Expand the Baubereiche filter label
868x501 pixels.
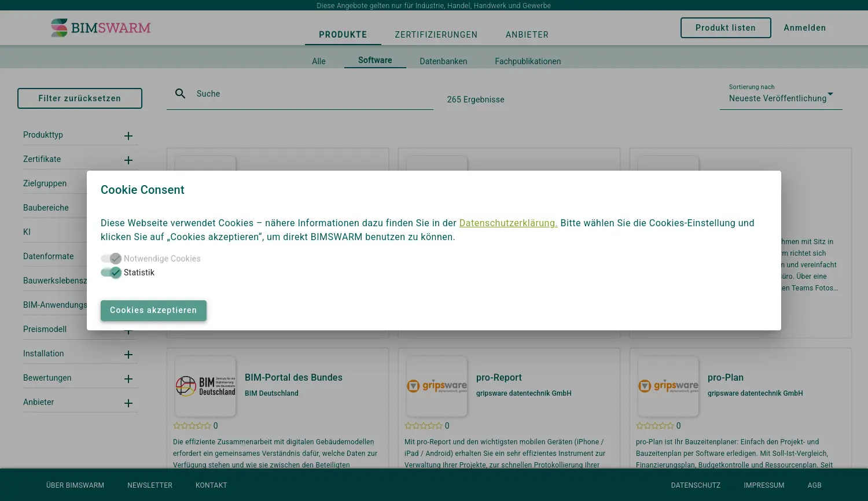[46, 208]
